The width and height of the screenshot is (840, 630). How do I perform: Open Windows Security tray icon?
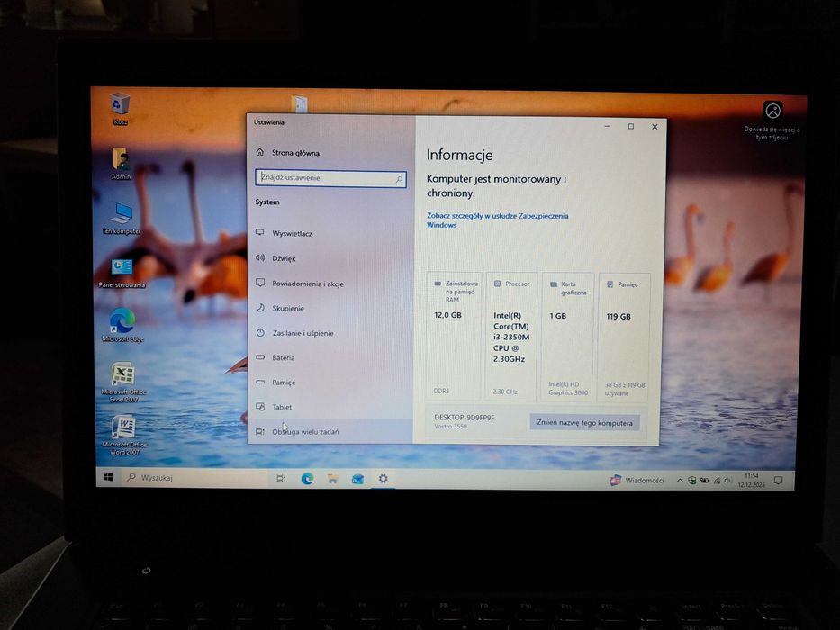tap(692, 481)
